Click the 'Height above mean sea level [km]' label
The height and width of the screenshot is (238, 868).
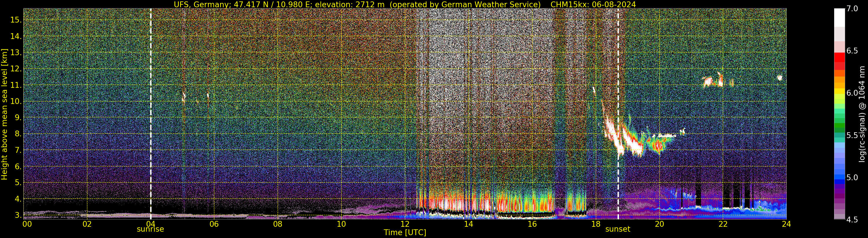[4, 114]
